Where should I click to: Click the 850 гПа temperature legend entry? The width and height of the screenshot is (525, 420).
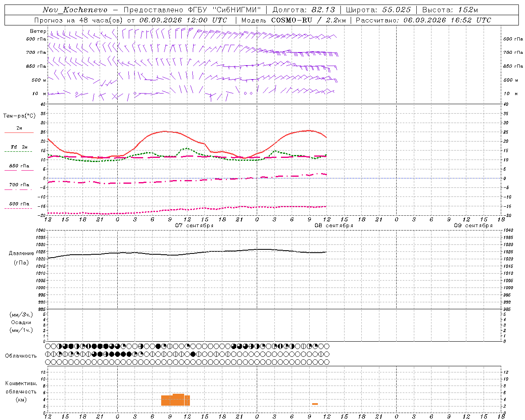pos(19,167)
